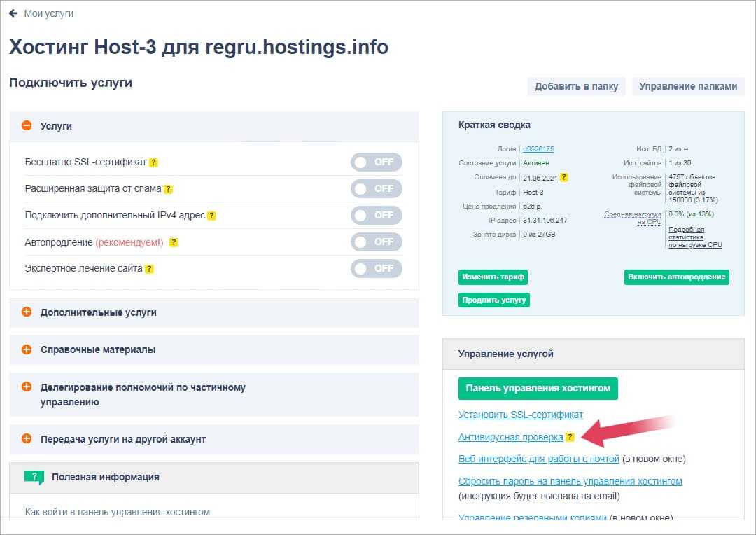Click question icon beside date 21.06.2021

tap(564, 178)
